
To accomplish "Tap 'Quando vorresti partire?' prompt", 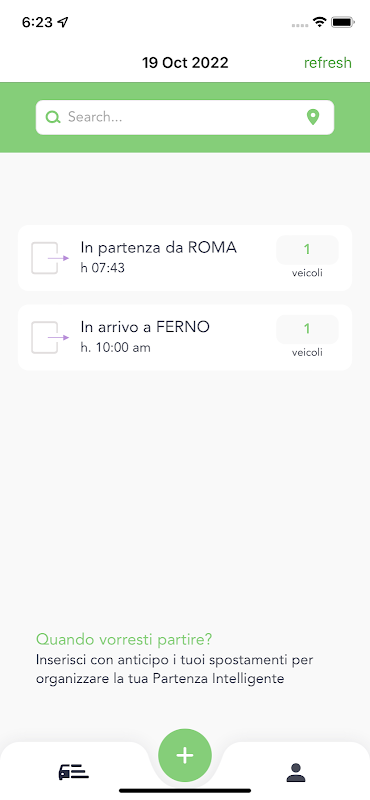I will [x=124, y=639].
